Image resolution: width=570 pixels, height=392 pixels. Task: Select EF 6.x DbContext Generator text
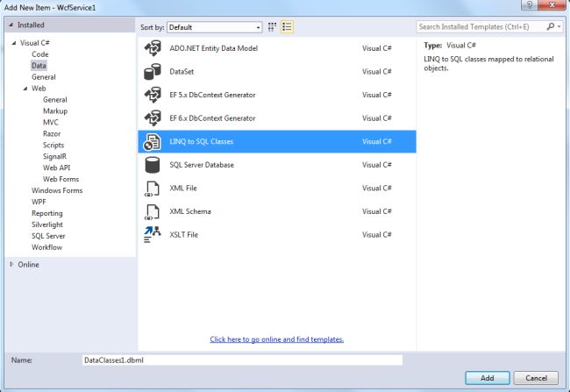click(x=213, y=118)
